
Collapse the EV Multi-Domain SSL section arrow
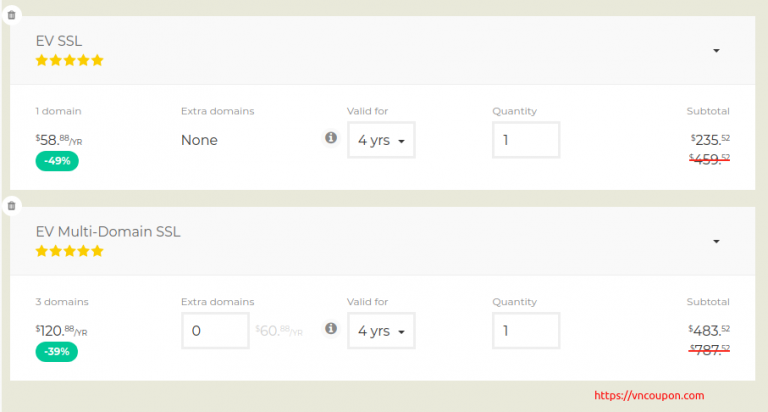[x=716, y=241]
